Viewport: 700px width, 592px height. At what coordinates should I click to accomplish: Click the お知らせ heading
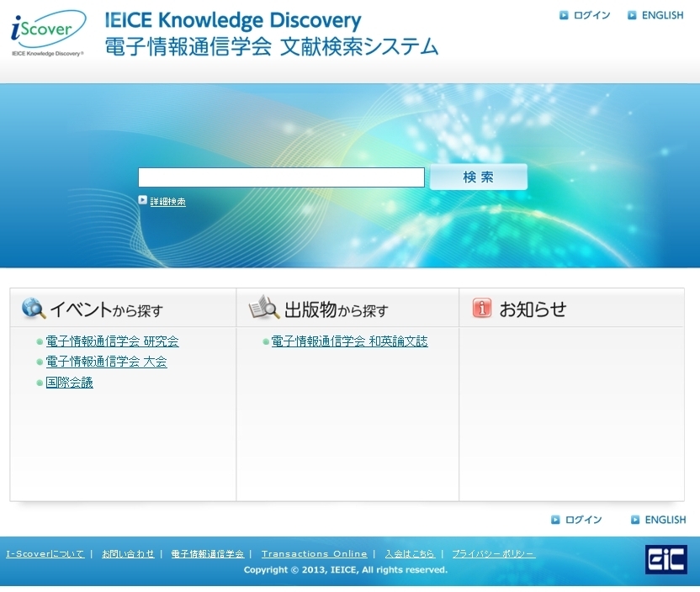pyautogui.click(x=533, y=309)
